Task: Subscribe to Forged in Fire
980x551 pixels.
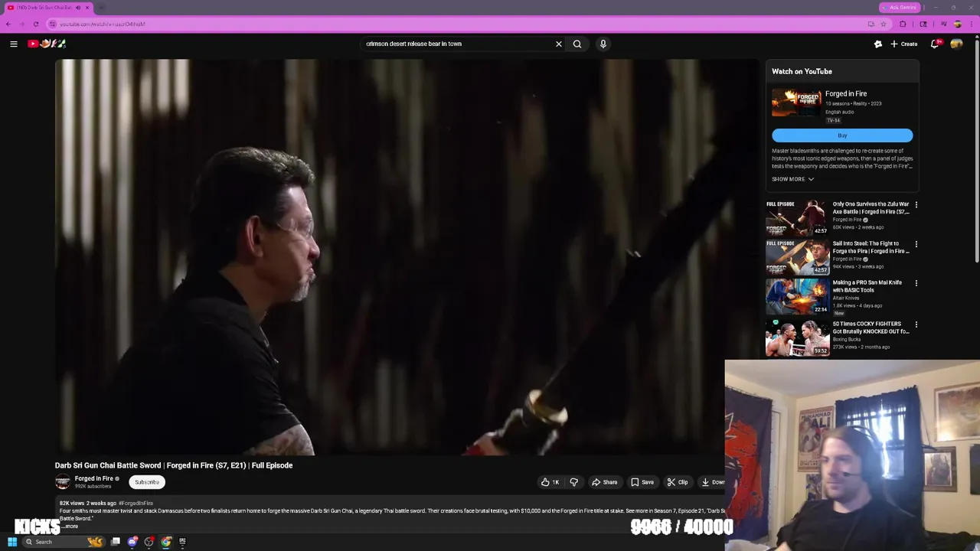Action: [x=147, y=482]
